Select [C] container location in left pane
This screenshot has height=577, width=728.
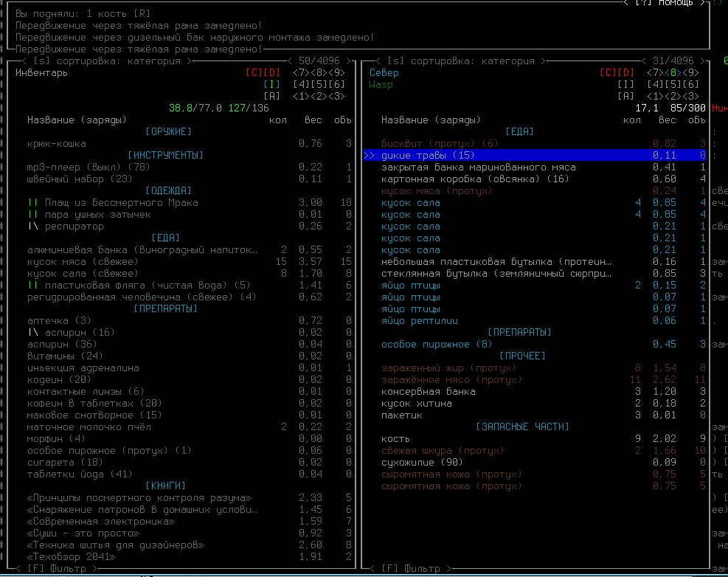[254, 72]
